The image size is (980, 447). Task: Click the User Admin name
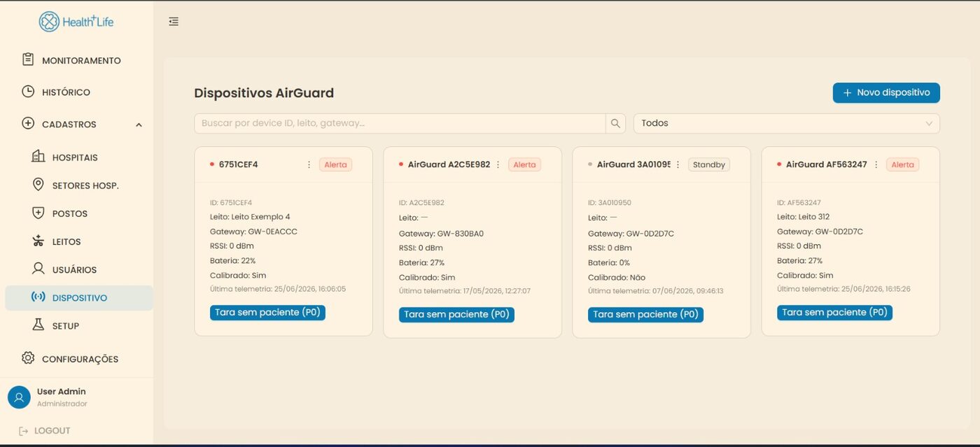click(62, 392)
